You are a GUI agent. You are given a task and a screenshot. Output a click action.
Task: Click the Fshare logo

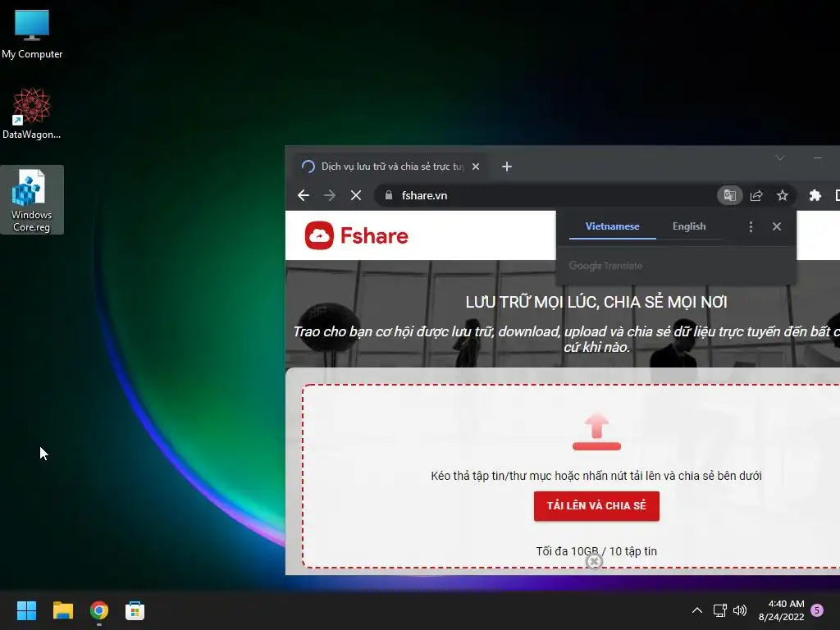tap(357, 235)
